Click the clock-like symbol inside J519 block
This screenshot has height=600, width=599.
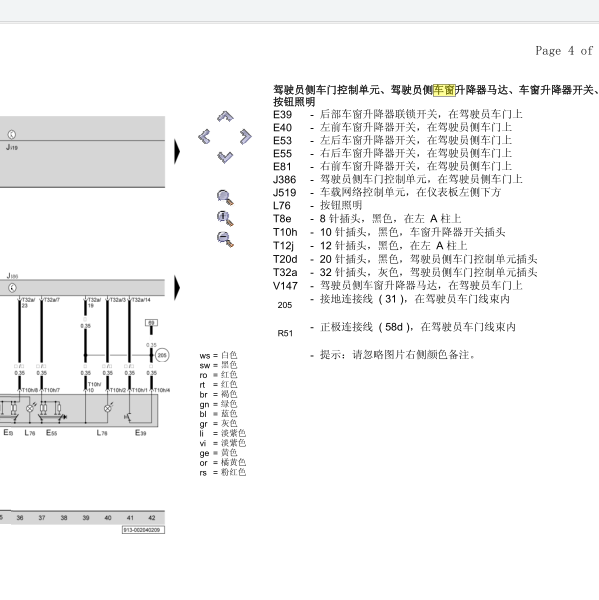[12, 134]
